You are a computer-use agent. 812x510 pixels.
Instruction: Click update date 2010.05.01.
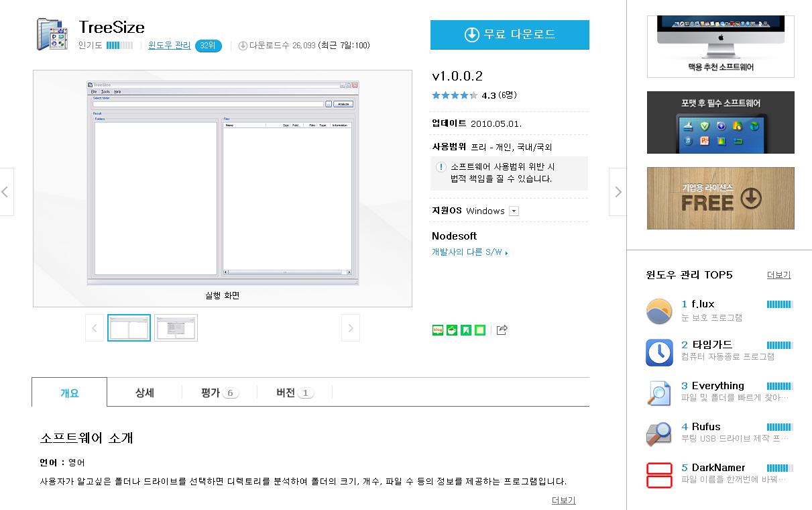click(x=496, y=124)
